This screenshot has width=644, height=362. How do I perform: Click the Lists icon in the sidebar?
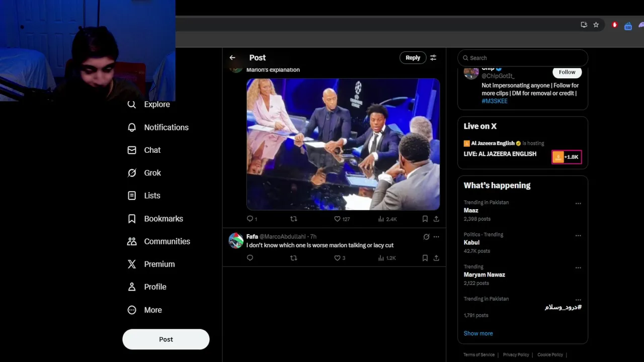(x=132, y=196)
